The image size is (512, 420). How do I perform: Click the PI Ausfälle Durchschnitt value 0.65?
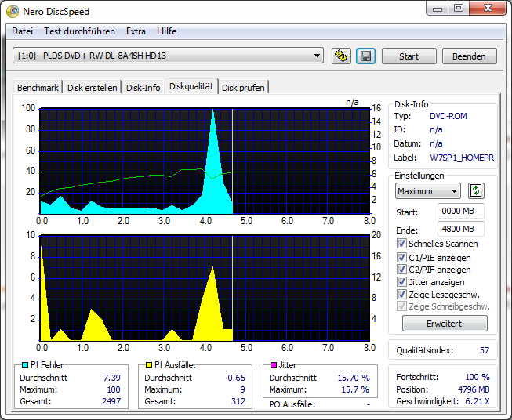(237, 378)
